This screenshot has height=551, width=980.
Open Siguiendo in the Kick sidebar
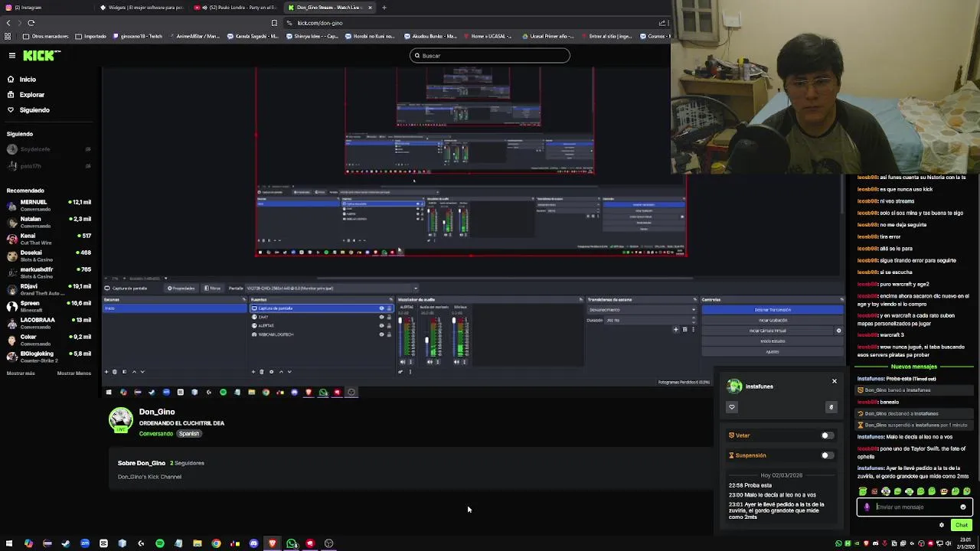point(28,110)
